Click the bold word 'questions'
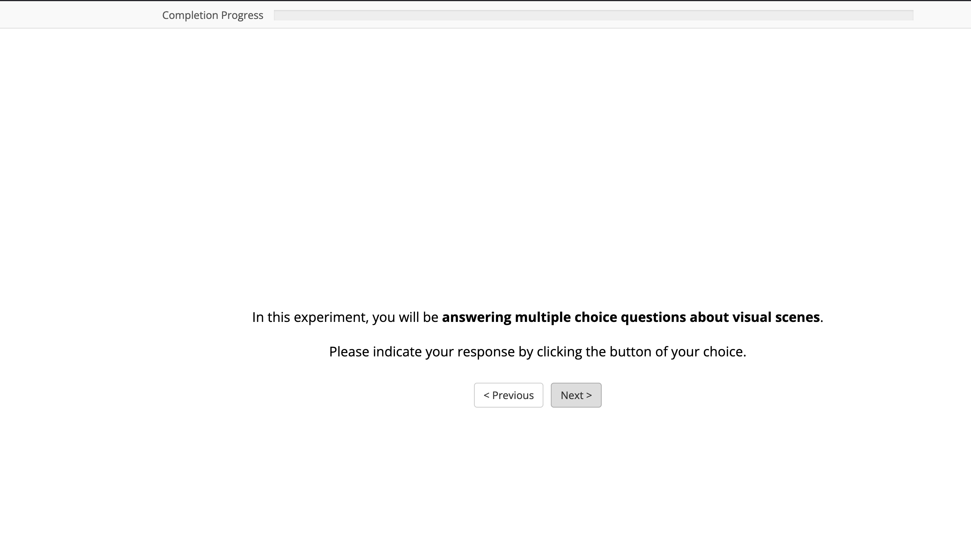Image resolution: width=971 pixels, height=560 pixels. [x=653, y=317]
